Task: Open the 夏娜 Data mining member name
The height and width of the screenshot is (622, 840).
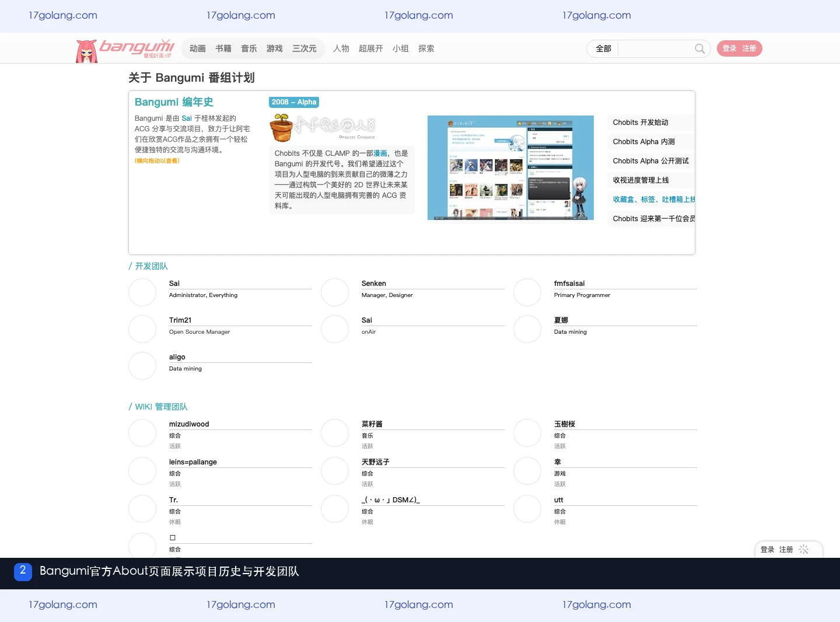Action: point(561,320)
